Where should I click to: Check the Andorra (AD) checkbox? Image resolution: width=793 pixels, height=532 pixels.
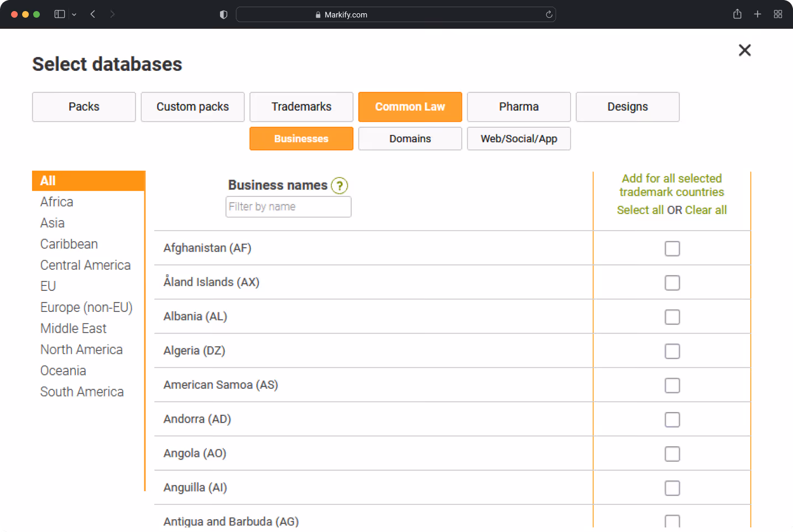pos(672,420)
